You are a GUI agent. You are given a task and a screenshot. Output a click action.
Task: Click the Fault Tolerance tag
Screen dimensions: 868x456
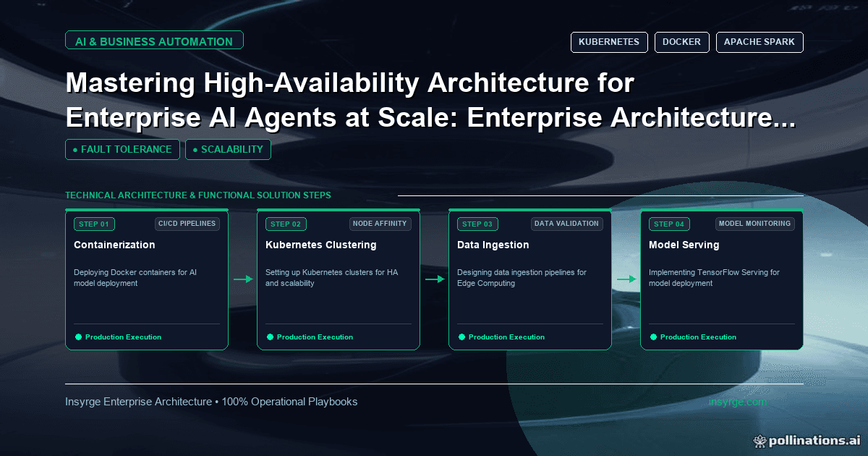click(122, 149)
